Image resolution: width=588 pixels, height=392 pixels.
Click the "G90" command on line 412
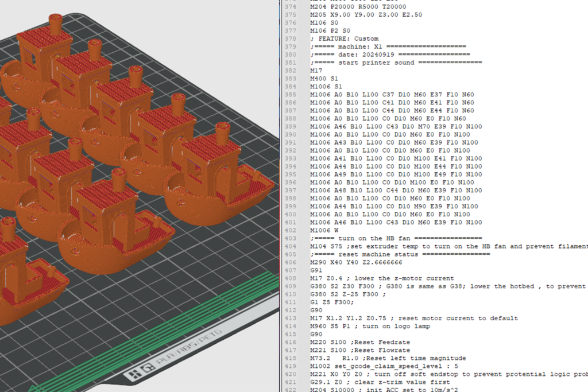click(316, 311)
